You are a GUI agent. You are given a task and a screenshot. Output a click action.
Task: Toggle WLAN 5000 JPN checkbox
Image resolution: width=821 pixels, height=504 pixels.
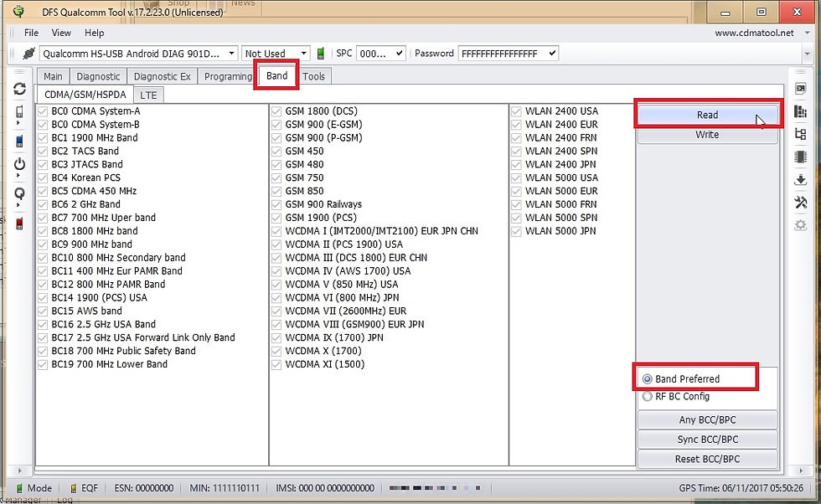point(516,231)
